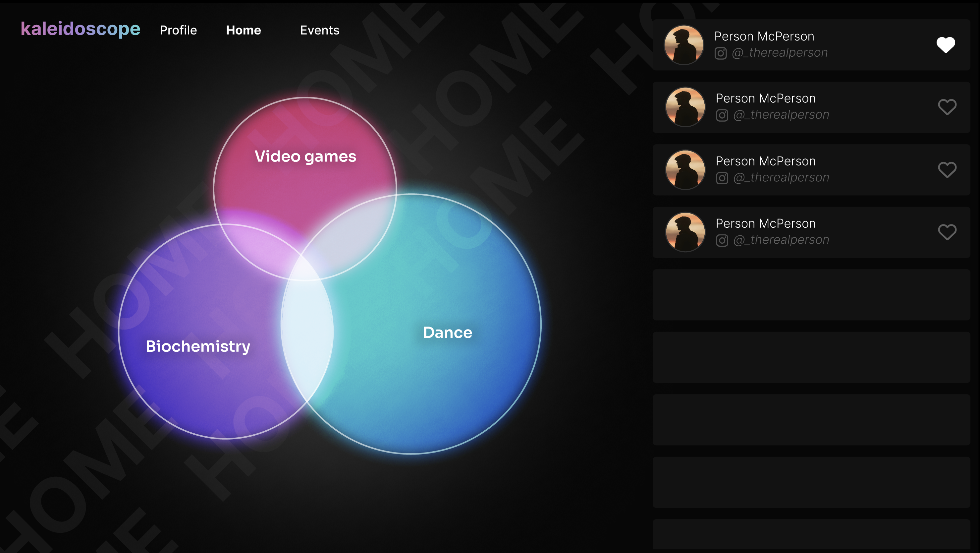
Task: Open @_therealperson handle on third card
Action: coord(781,177)
